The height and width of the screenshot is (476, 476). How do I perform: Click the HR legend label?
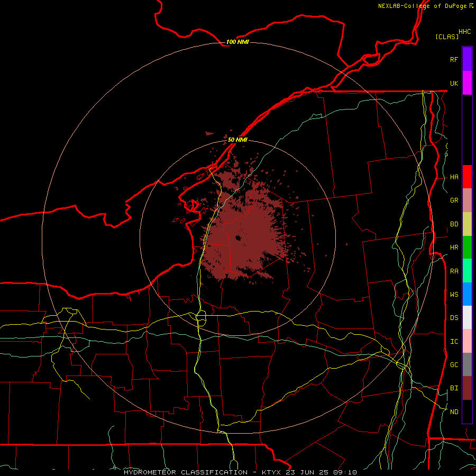click(x=454, y=248)
